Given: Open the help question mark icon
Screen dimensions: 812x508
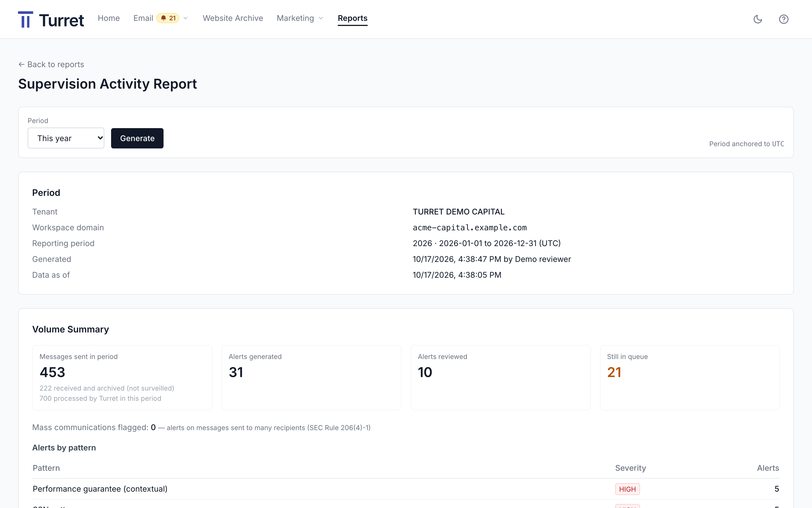Looking at the screenshot, I should [x=784, y=19].
